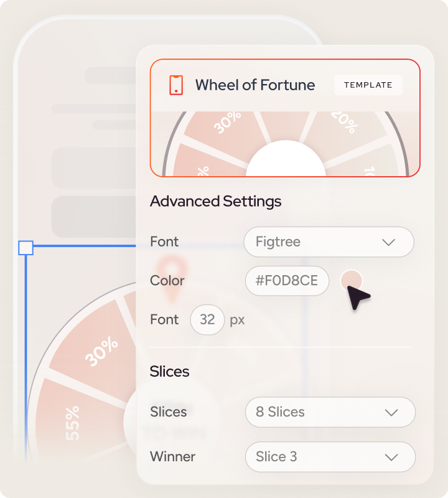This screenshot has width=448, height=498.
Task: Click the phone icon beside Wheel of Fortune
Action: [x=176, y=85]
